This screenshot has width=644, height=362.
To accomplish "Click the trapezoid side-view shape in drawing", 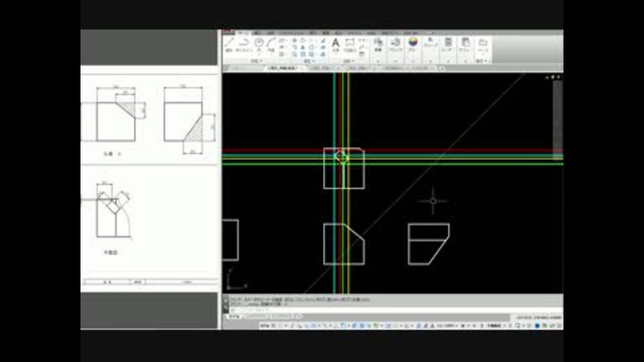I will coord(429,244).
